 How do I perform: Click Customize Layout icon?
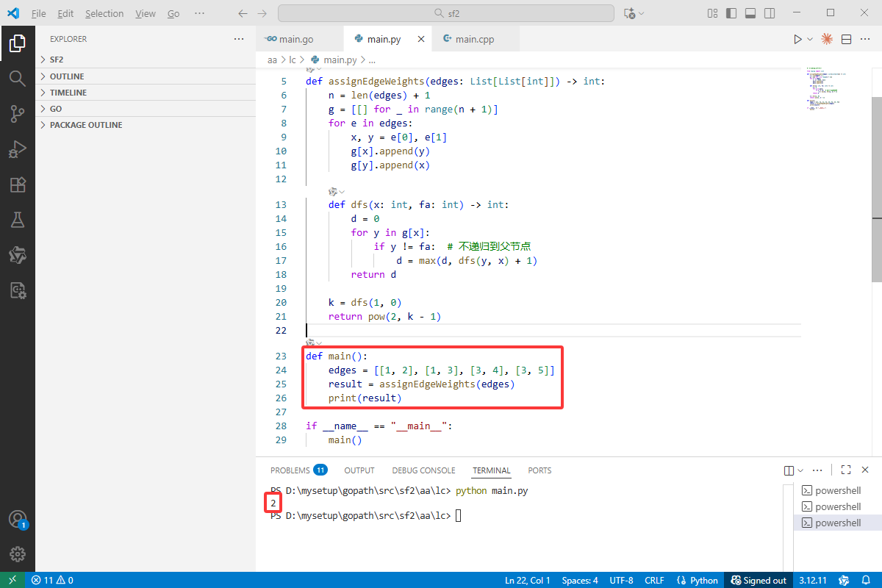tap(712, 13)
